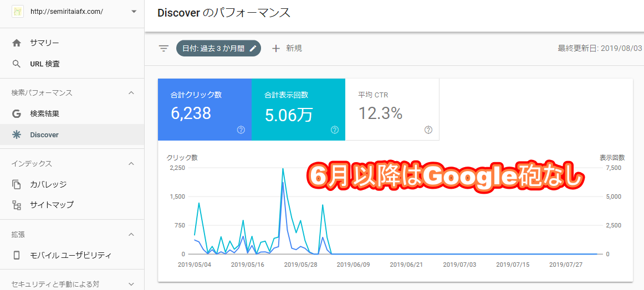Click the 12.3% CTR value
Screen dimensions: 644x290
(380, 113)
